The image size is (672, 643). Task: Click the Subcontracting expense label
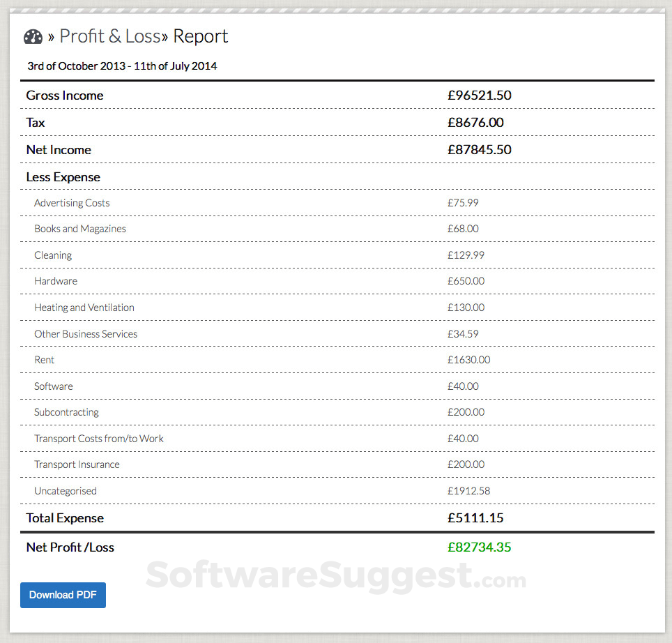click(x=66, y=412)
